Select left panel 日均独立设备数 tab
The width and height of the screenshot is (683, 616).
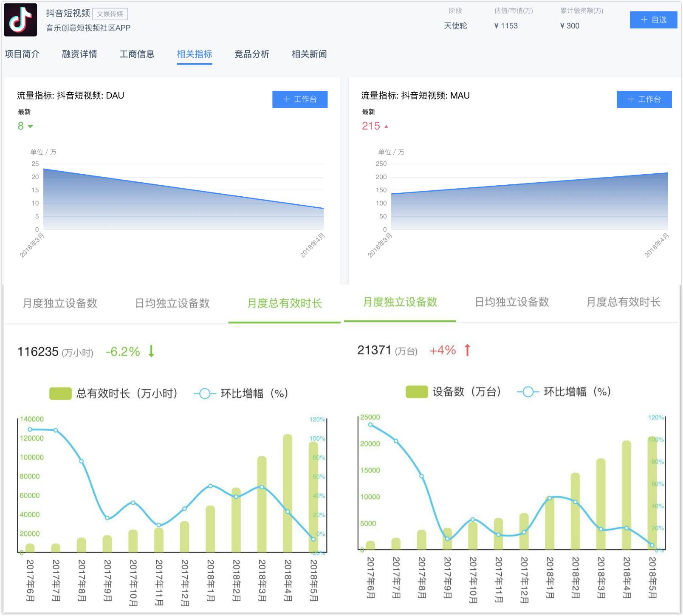[172, 303]
